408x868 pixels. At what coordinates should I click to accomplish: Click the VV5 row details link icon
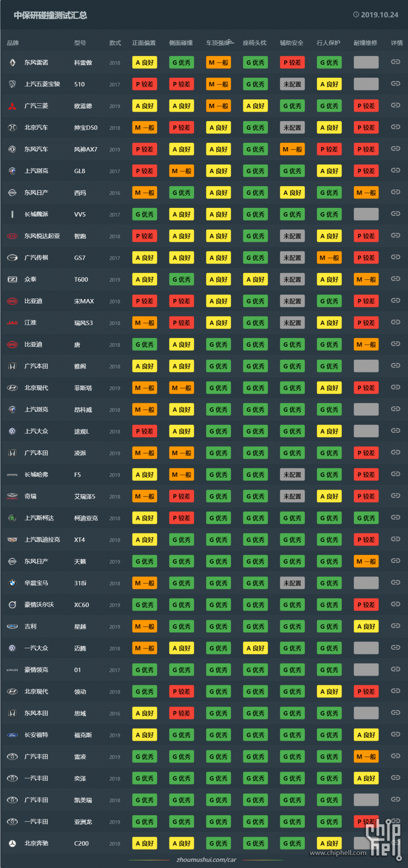tap(395, 214)
